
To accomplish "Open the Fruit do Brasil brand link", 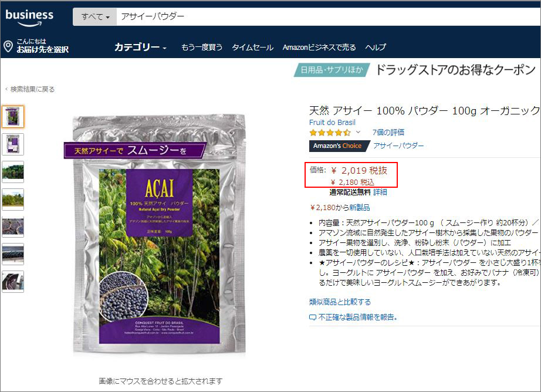I will [332, 123].
